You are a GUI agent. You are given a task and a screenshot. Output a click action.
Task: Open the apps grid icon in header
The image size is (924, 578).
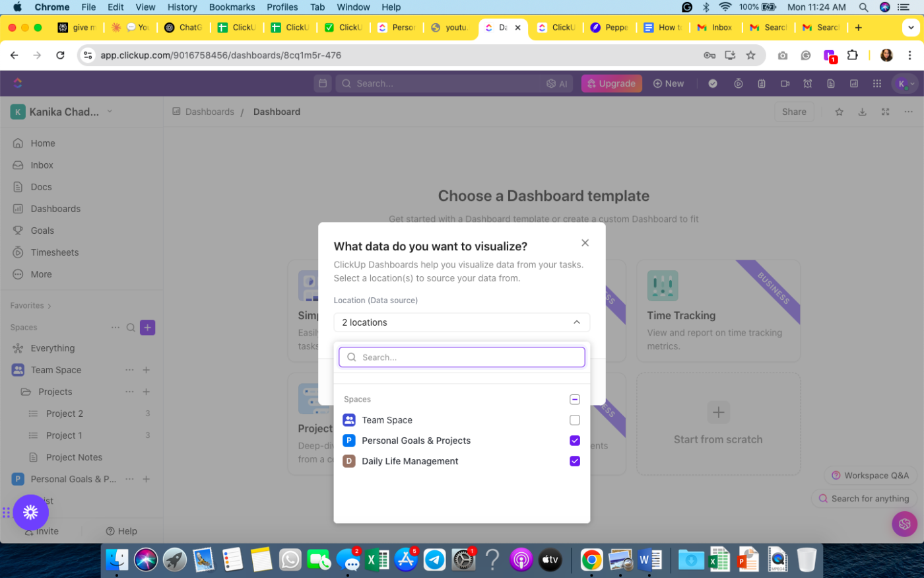click(x=876, y=83)
